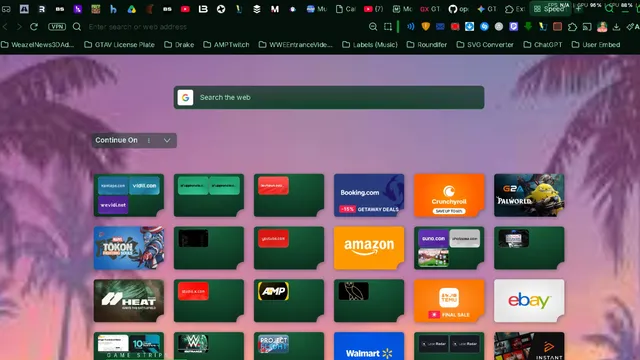Open the Drake bookmark folder
640x360 pixels.
click(179, 44)
